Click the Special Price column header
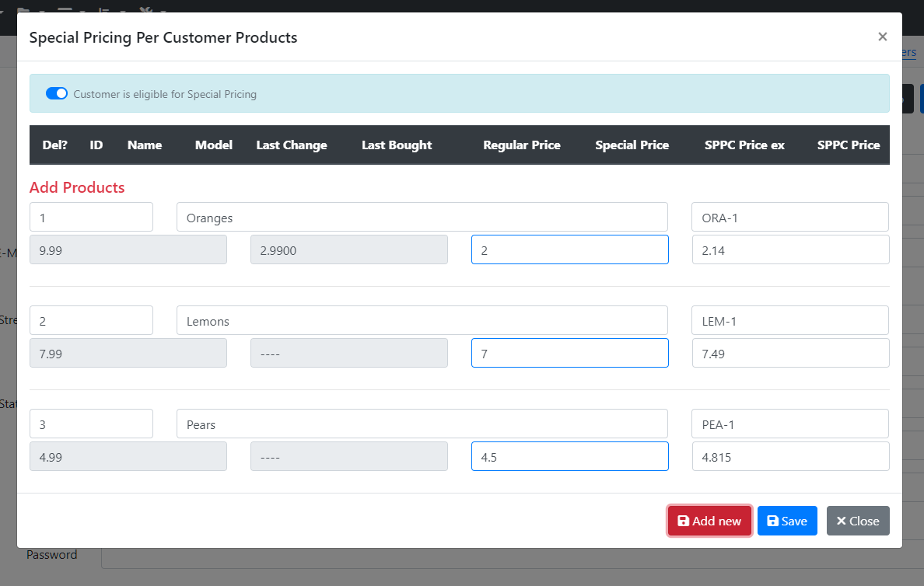 pos(632,145)
